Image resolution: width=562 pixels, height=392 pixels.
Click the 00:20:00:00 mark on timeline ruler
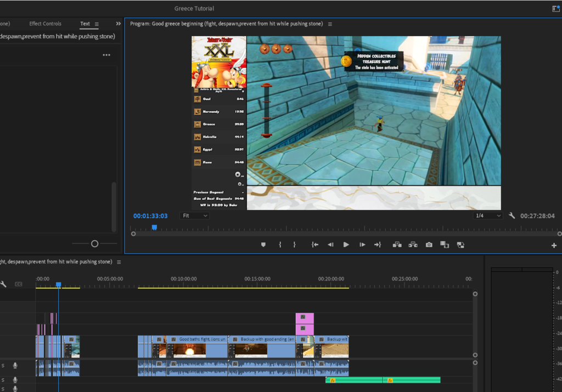click(331, 279)
